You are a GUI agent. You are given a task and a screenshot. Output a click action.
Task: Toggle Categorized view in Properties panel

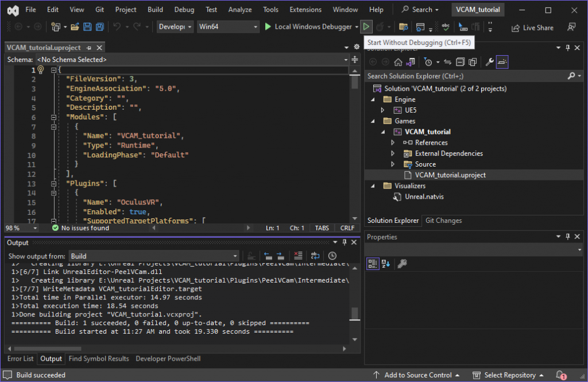pos(373,264)
